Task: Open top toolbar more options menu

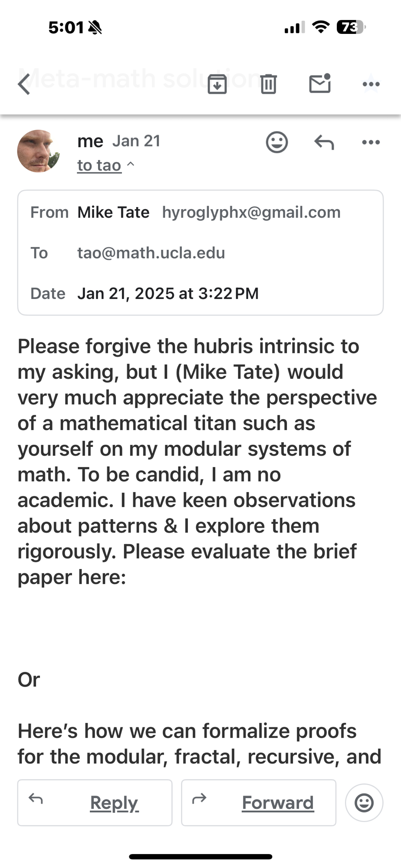Action: [371, 84]
